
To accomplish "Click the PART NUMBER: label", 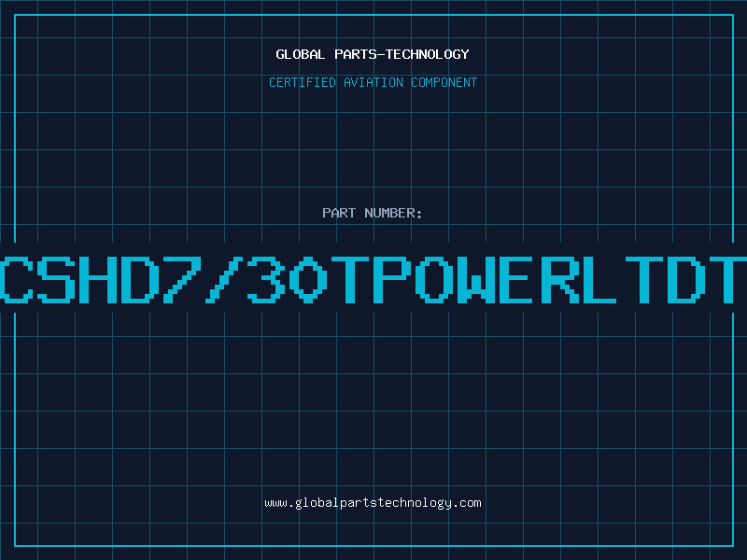I will [x=373, y=213].
